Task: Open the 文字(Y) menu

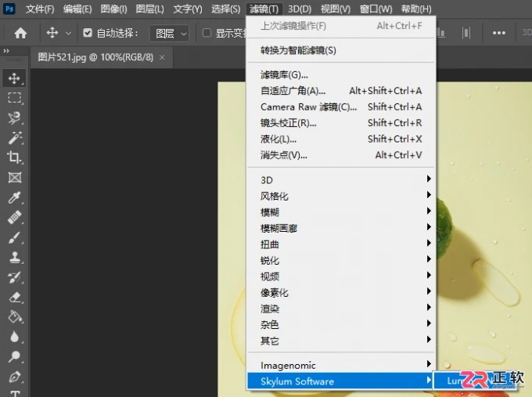Action: [188, 9]
